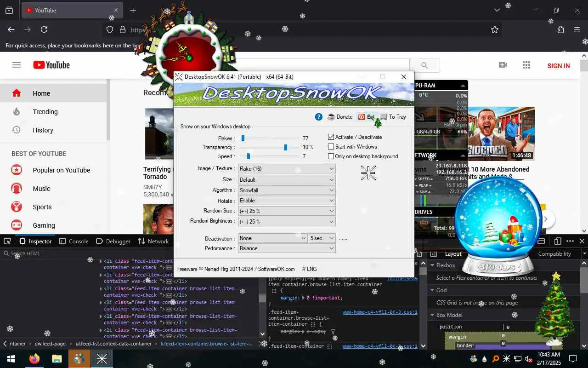Click the ul.feed-list.context-data-container breadcrumb
This screenshot has height=368, width=588.
113,344
